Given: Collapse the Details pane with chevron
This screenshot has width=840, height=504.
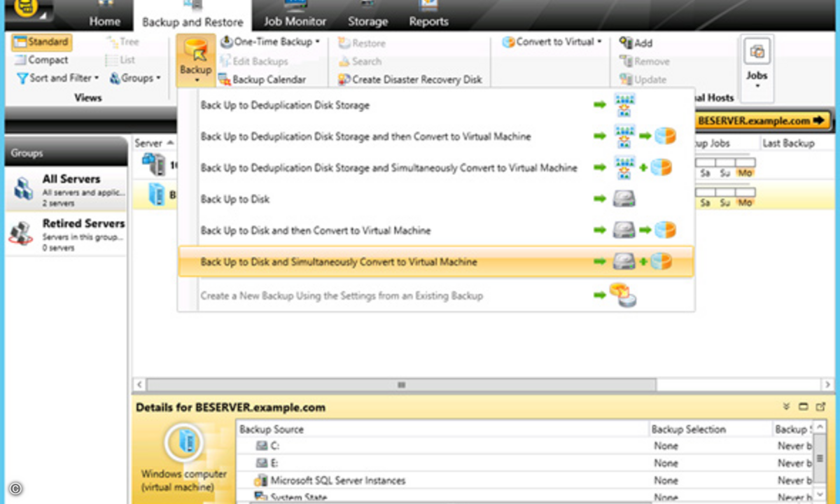Looking at the screenshot, I should 786,407.
